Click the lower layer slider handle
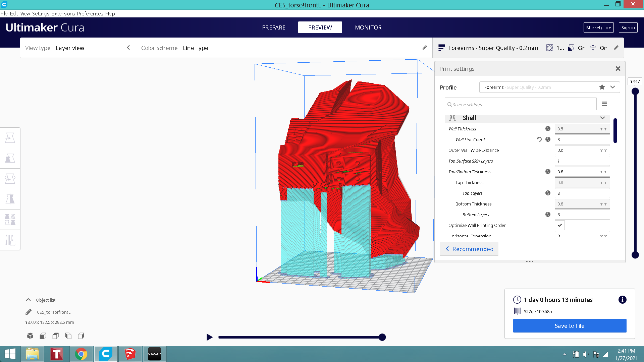The width and height of the screenshot is (644, 362). click(635, 255)
